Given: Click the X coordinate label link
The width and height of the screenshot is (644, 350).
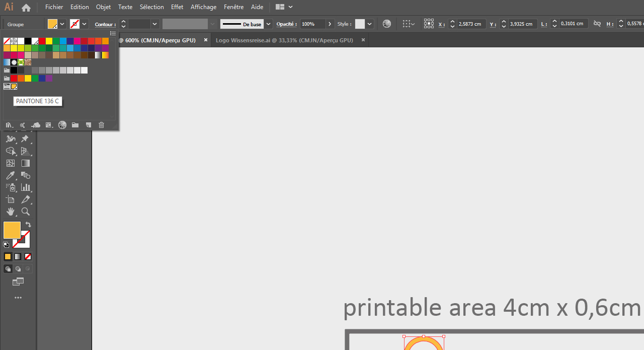Looking at the screenshot, I should (442, 24).
